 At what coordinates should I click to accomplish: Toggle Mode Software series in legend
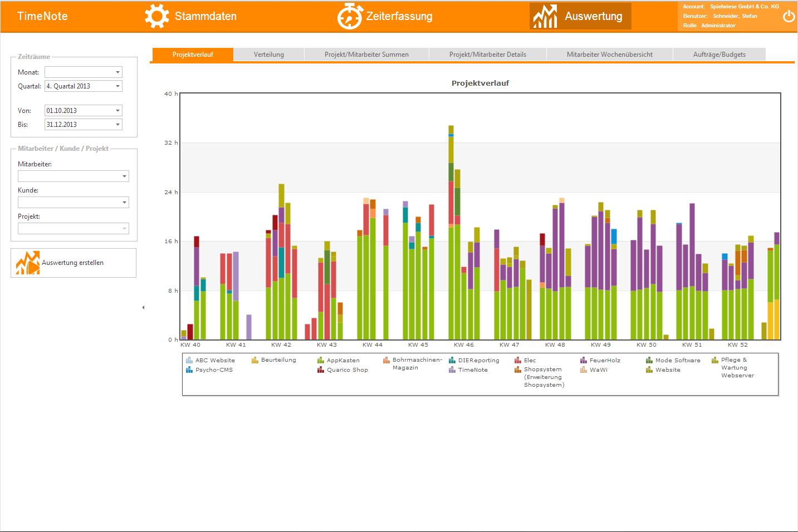pyautogui.click(x=677, y=361)
